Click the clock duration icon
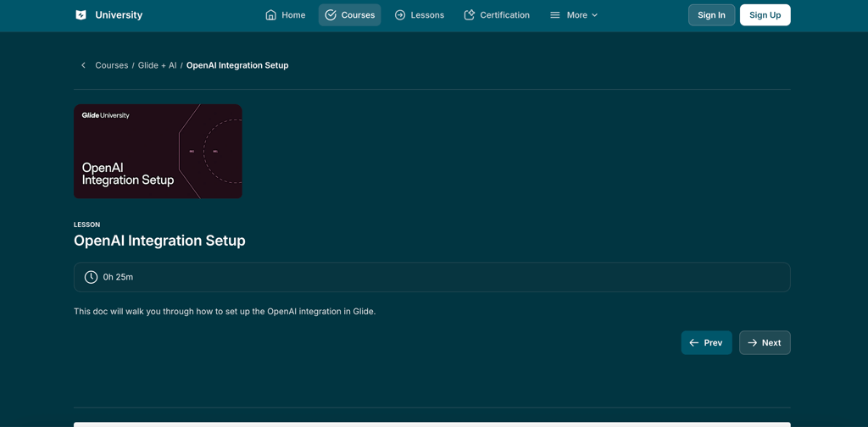 pos(91,277)
